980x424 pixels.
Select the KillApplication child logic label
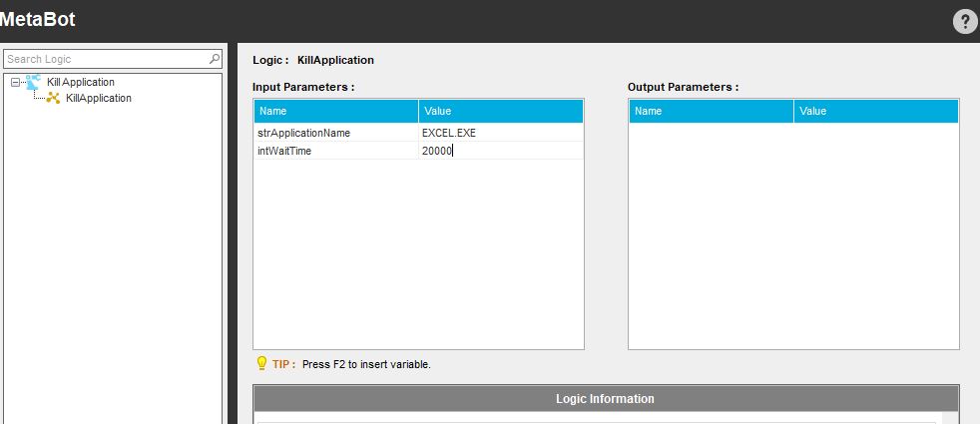pos(98,98)
